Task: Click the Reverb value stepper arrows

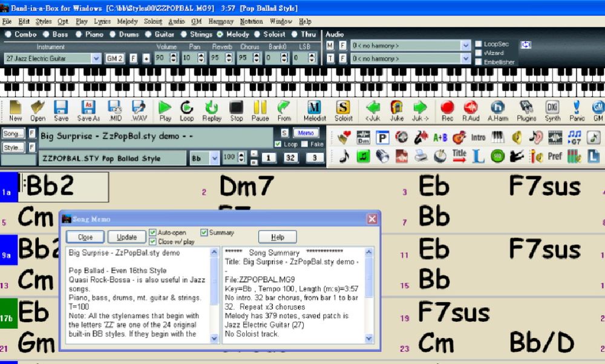Action: [229, 58]
